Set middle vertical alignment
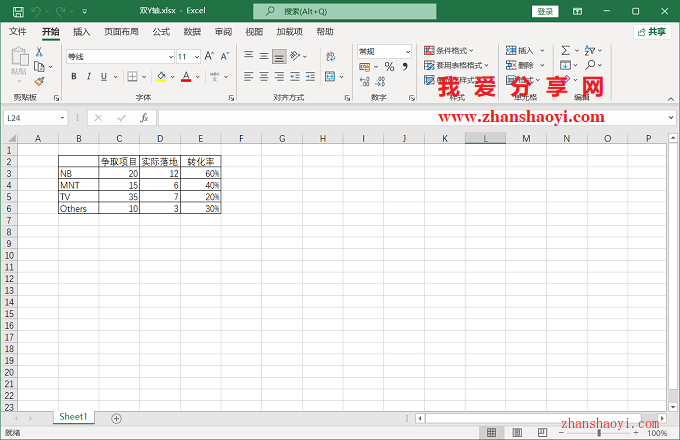 [x=264, y=55]
